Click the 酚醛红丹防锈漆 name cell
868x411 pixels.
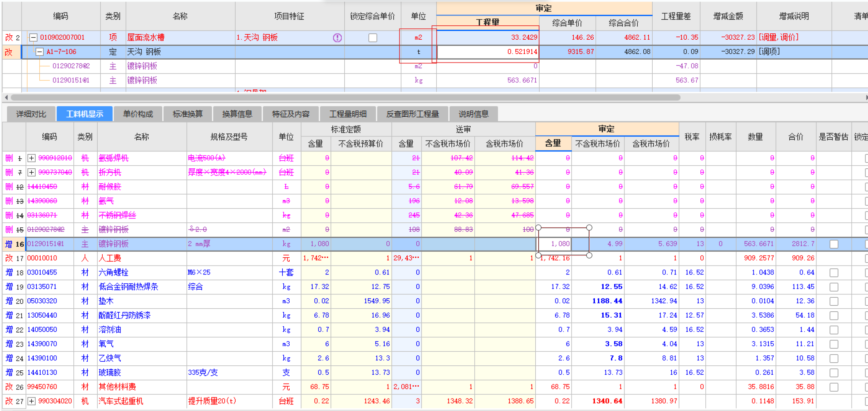142,315
